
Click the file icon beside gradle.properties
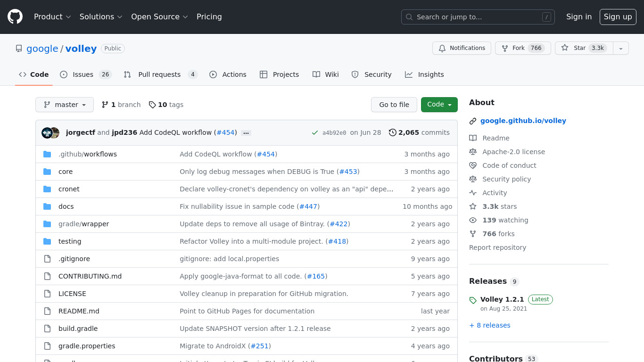pos(47,346)
